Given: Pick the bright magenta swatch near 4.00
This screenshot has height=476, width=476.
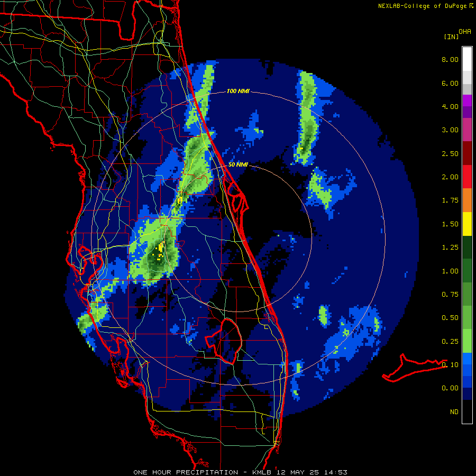Looking at the screenshot, I should [467, 100].
